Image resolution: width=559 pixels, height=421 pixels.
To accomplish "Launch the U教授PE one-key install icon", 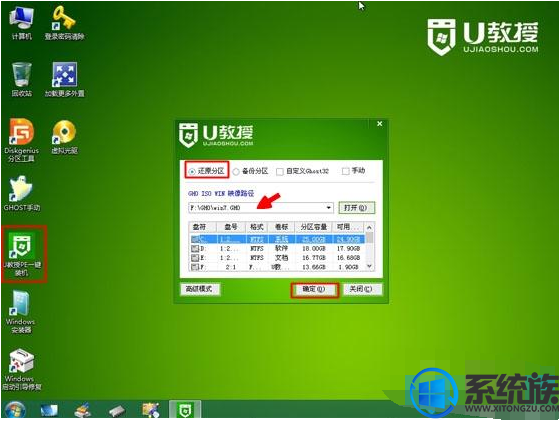I will (x=22, y=254).
